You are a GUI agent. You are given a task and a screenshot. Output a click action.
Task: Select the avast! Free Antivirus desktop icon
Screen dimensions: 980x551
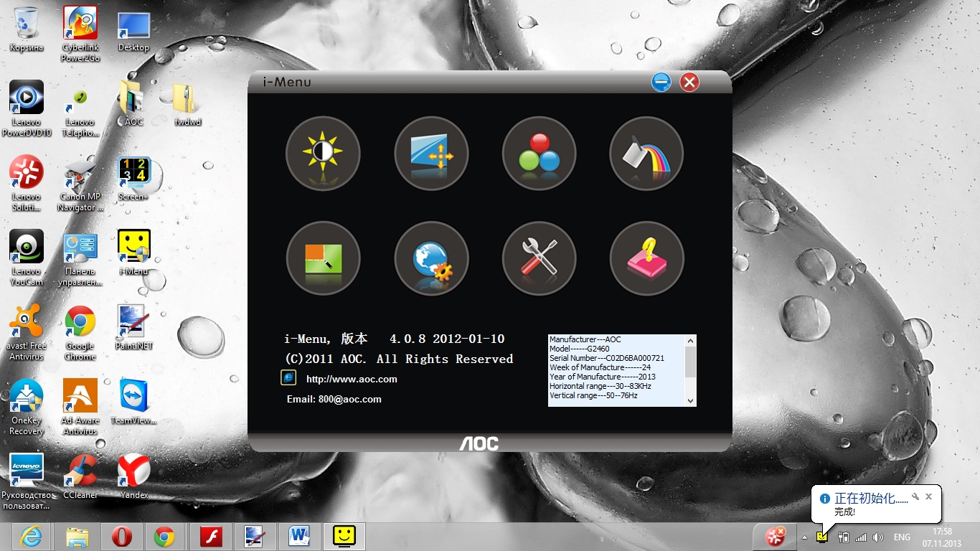(27, 333)
